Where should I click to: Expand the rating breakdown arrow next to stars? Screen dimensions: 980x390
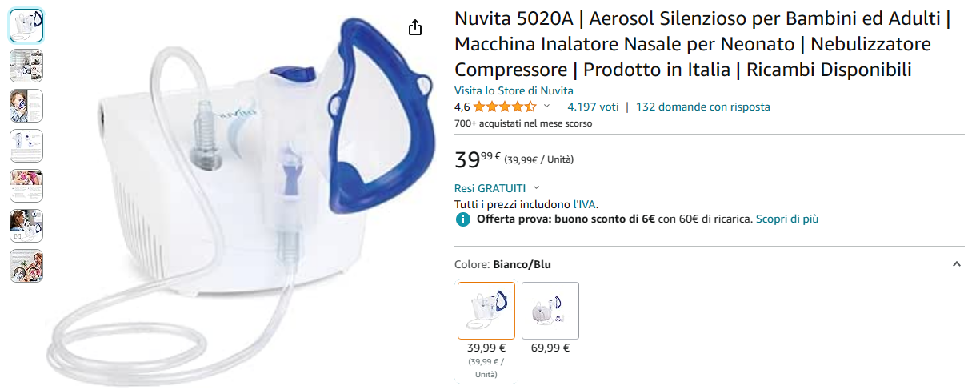(x=547, y=107)
